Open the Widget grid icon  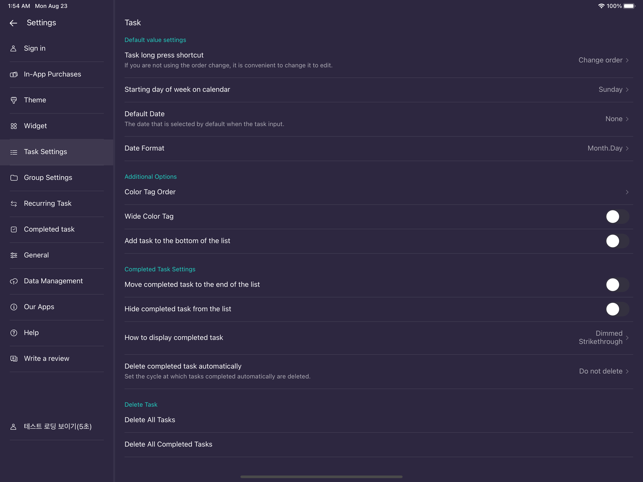(14, 126)
